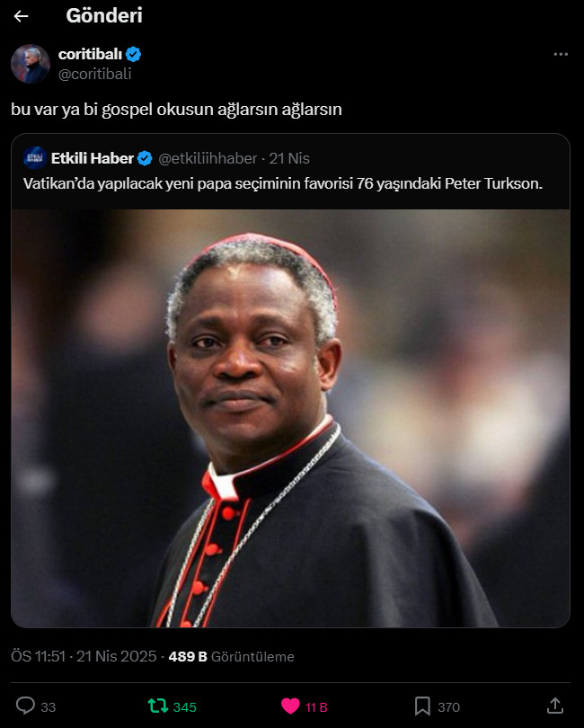Open the Etkili Haber account name
The image size is (584, 728).
[x=93, y=158]
